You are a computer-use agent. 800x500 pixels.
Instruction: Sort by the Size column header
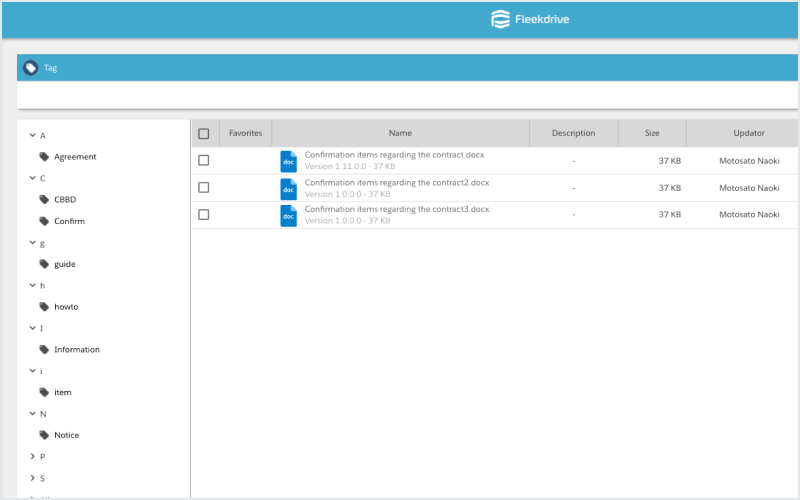point(652,133)
